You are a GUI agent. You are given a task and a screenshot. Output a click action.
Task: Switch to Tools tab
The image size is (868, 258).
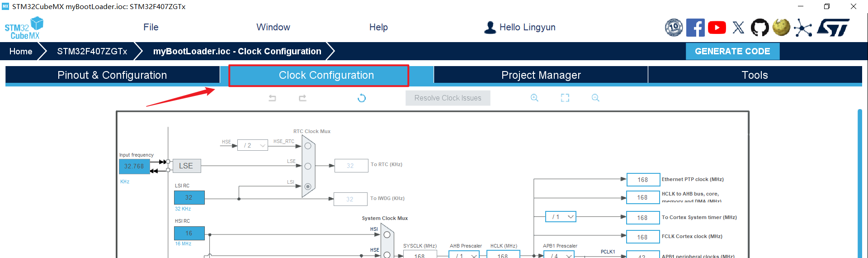pyautogui.click(x=755, y=75)
